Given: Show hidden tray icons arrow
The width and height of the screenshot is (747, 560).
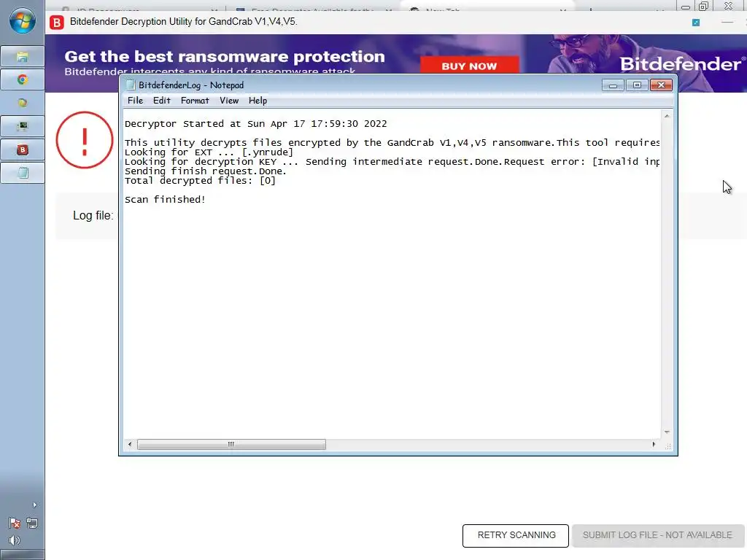Looking at the screenshot, I should coord(34,505).
